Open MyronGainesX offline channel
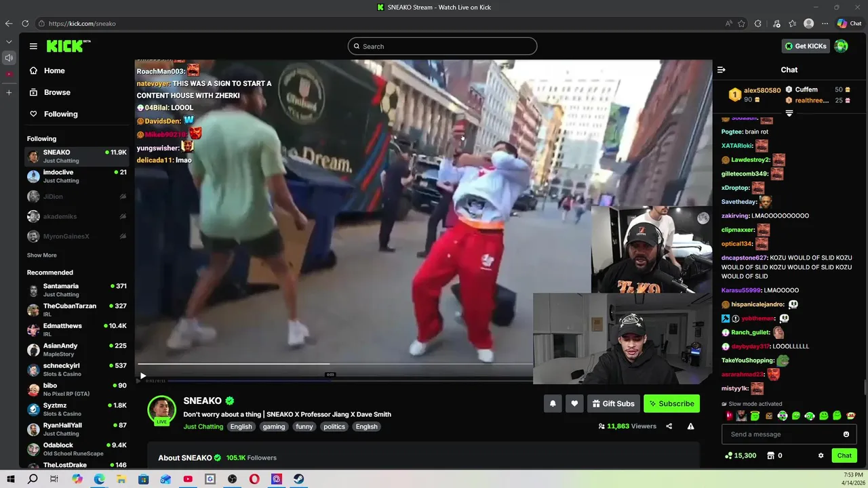The width and height of the screenshot is (868, 488). pyautogui.click(x=77, y=236)
